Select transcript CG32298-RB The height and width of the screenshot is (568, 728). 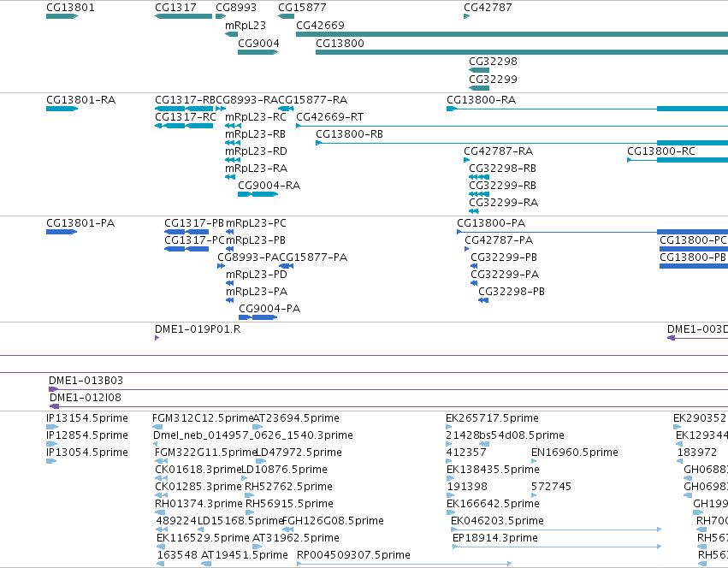tap(503, 169)
